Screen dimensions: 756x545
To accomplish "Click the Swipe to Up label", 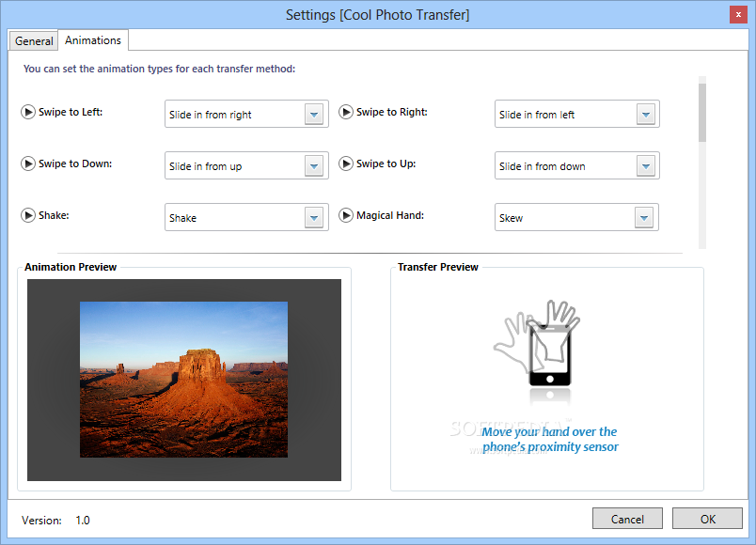I will coord(386,163).
